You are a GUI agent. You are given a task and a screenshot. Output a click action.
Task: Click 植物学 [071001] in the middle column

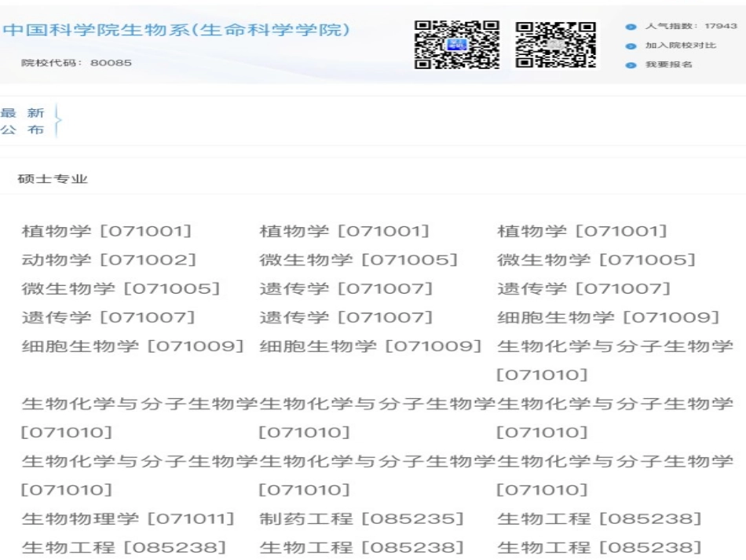(345, 231)
